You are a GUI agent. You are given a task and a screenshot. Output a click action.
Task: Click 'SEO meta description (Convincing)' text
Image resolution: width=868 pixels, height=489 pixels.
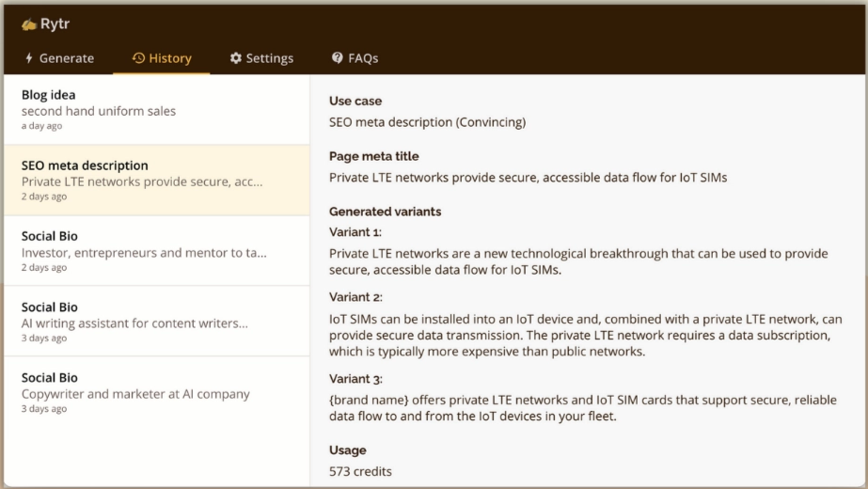(427, 122)
